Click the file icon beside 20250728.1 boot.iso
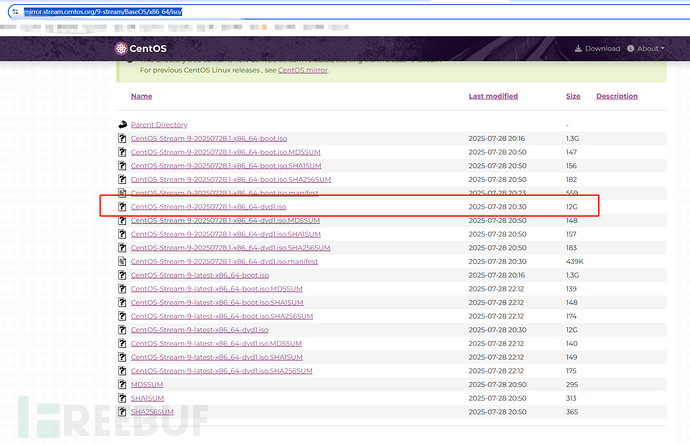Screen dimensions: 690x445 point(122,138)
